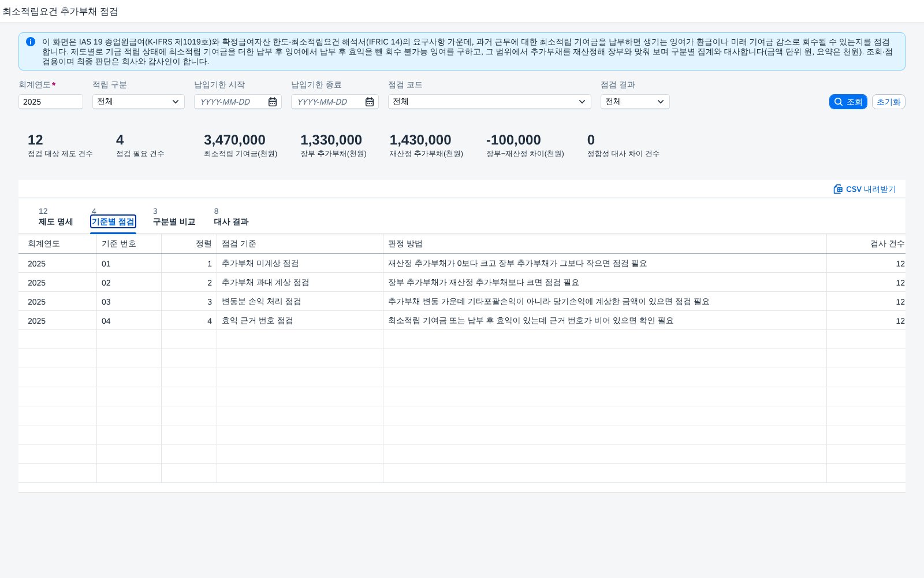Click the 최소적립 기여금 value 3,470,000
Screen dimensions: 924x578
click(x=234, y=140)
